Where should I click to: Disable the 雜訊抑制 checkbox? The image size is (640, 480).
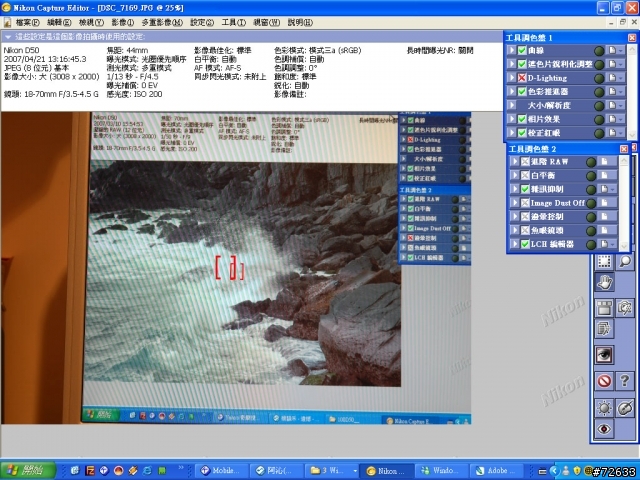525,189
